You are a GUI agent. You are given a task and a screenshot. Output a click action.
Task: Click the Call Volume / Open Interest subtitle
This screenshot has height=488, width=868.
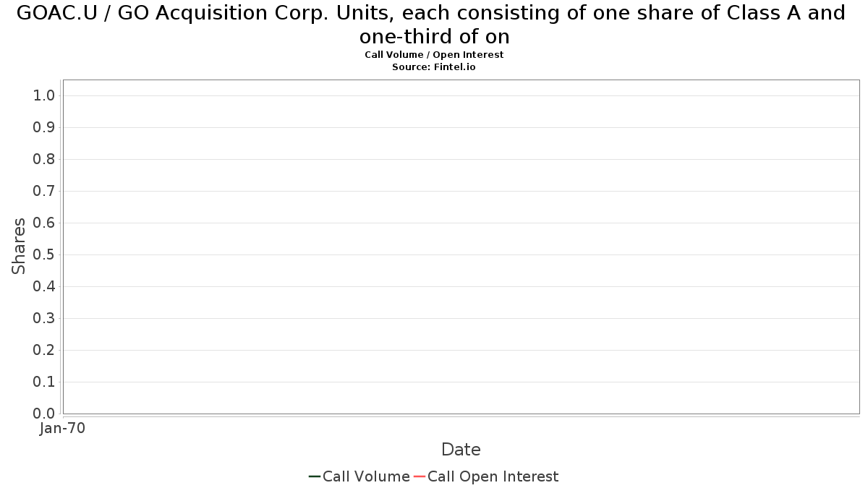click(434, 55)
